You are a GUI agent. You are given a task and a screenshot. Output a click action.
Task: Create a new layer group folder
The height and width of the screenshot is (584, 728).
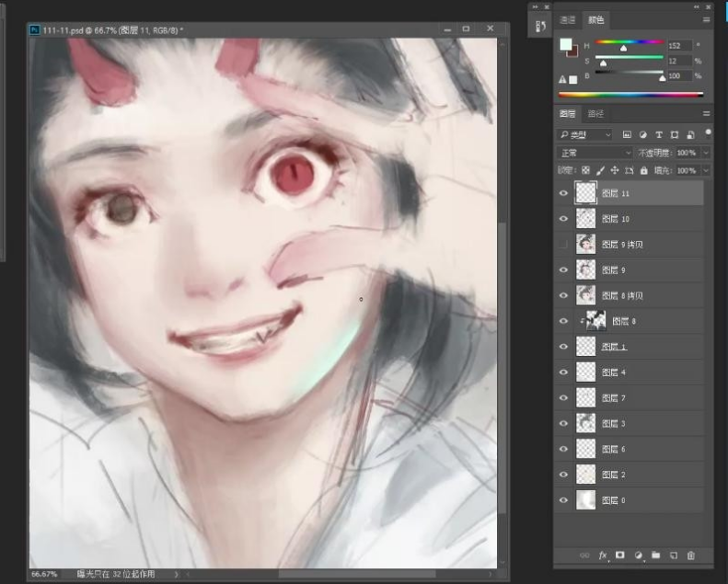click(x=655, y=555)
